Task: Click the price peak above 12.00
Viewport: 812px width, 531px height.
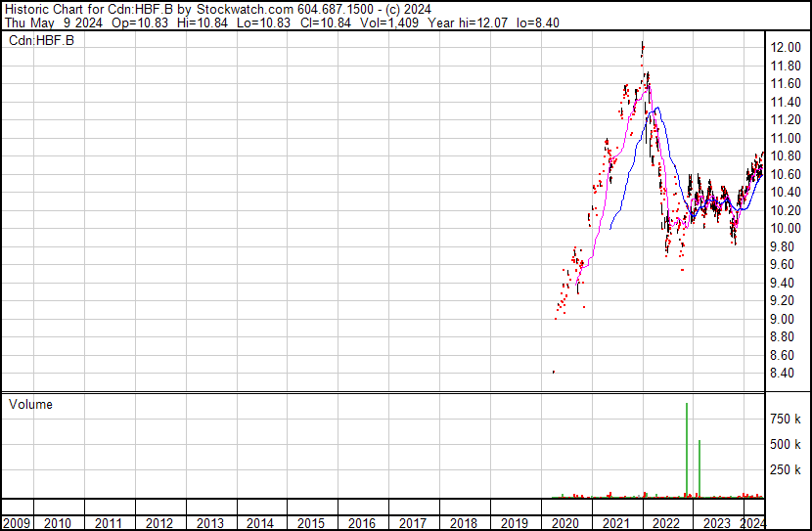Action: point(642,44)
